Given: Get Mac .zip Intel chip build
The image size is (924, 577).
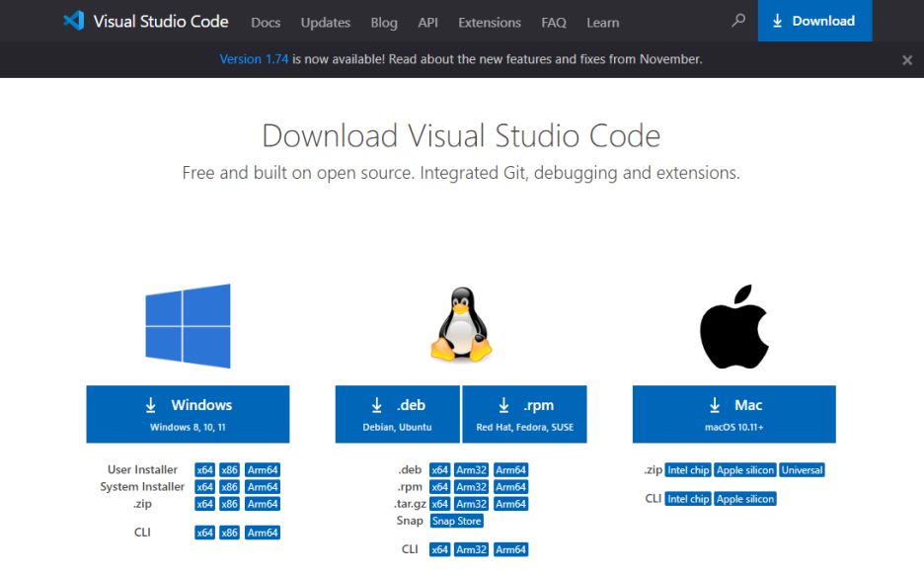Looking at the screenshot, I should click(x=688, y=470).
